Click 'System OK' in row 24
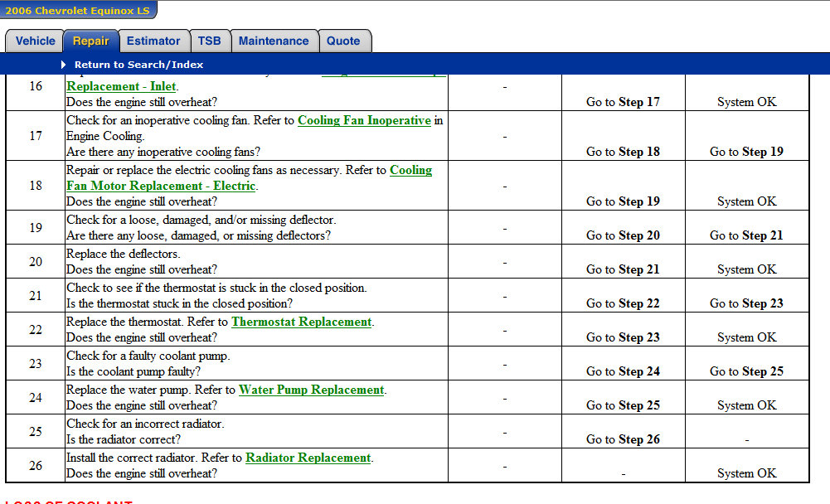The height and width of the screenshot is (504, 830). pos(747,405)
